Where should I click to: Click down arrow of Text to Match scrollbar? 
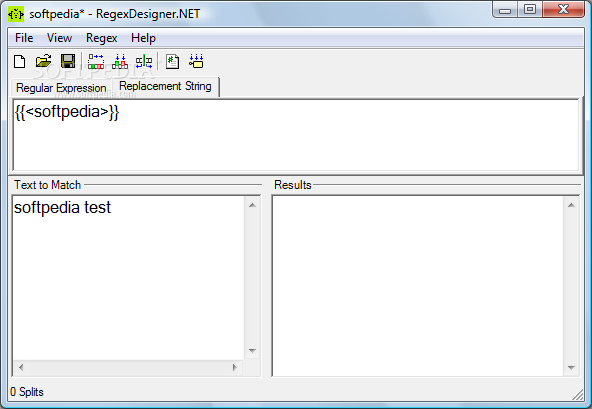(253, 351)
